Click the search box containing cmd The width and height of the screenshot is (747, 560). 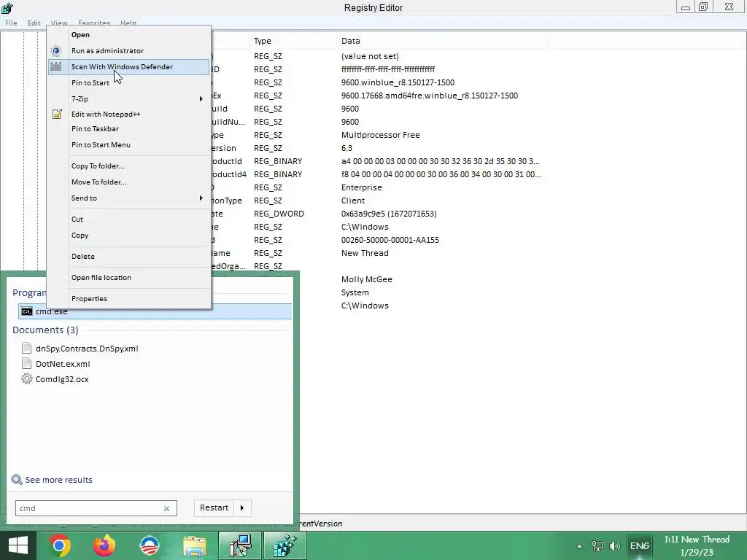click(x=96, y=508)
